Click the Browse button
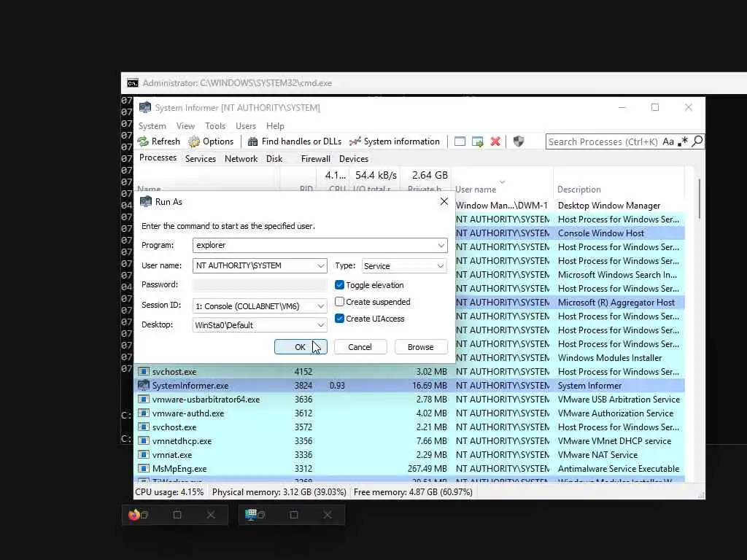Viewport: 747px width, 560px height. (421, 346)
